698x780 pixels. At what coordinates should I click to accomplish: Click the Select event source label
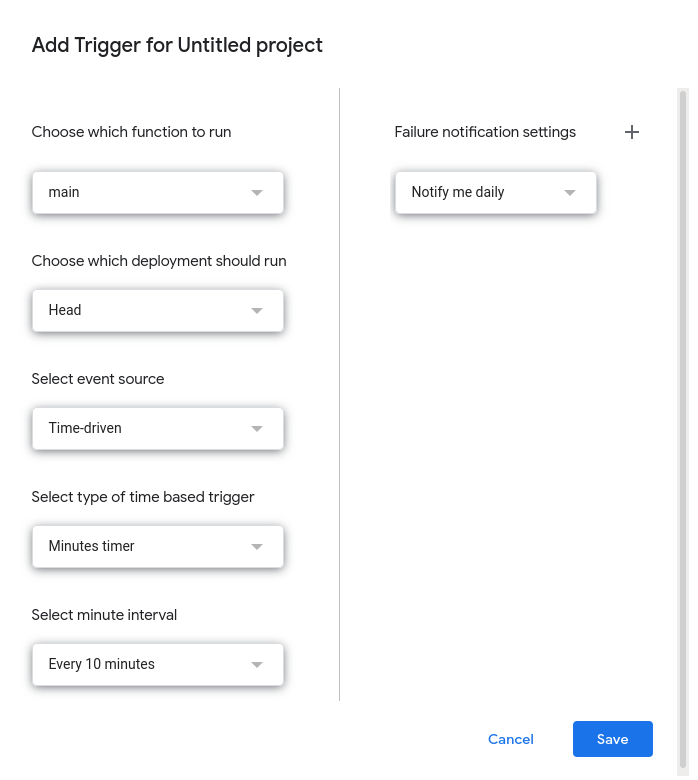(98, 379)
